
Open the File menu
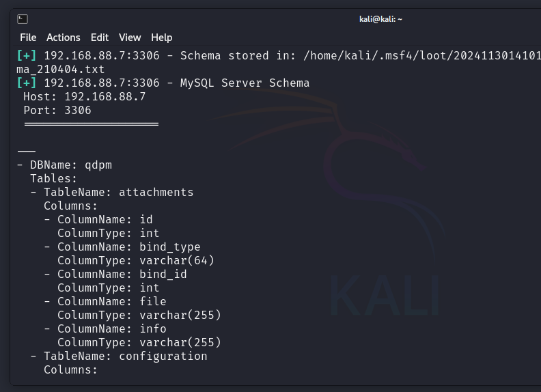point(28,38)
